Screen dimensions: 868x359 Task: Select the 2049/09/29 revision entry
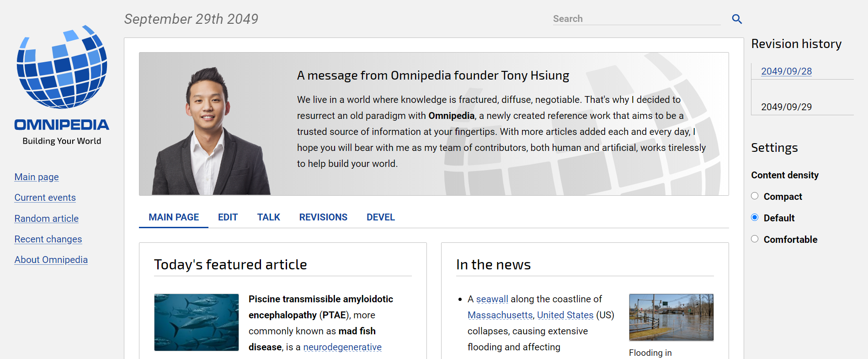click(786, 107)
